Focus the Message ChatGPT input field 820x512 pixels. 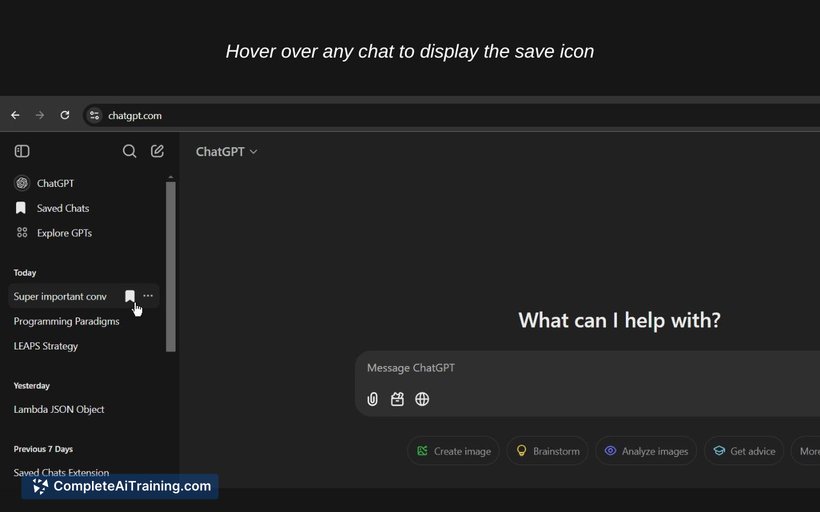pyautogui.click(x=586, y=368)
